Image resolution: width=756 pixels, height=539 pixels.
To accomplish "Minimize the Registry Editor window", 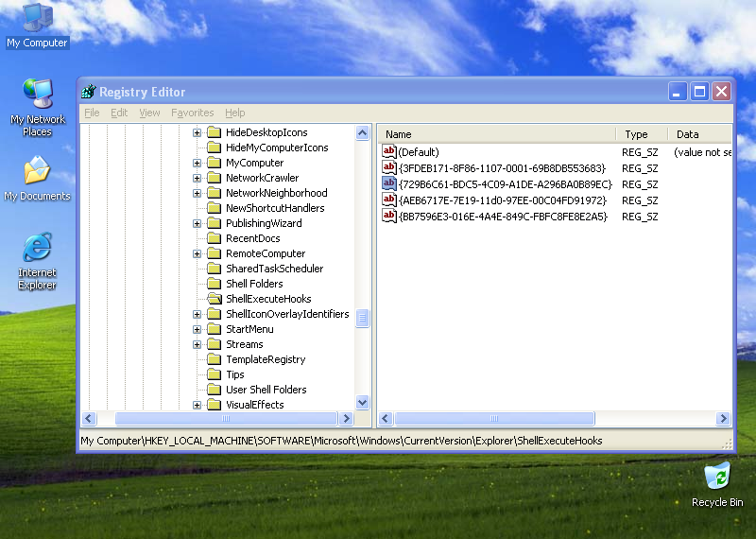I will [x=677, y=91].
